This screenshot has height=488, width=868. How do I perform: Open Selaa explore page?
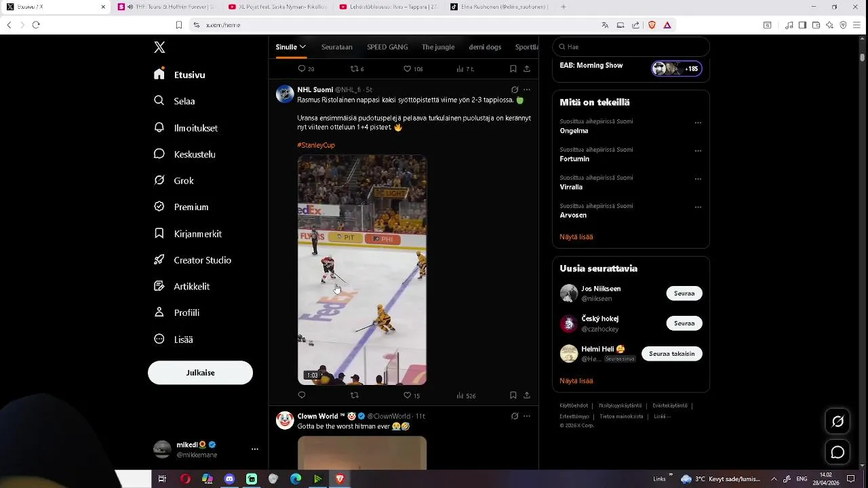tap(174, 101)
